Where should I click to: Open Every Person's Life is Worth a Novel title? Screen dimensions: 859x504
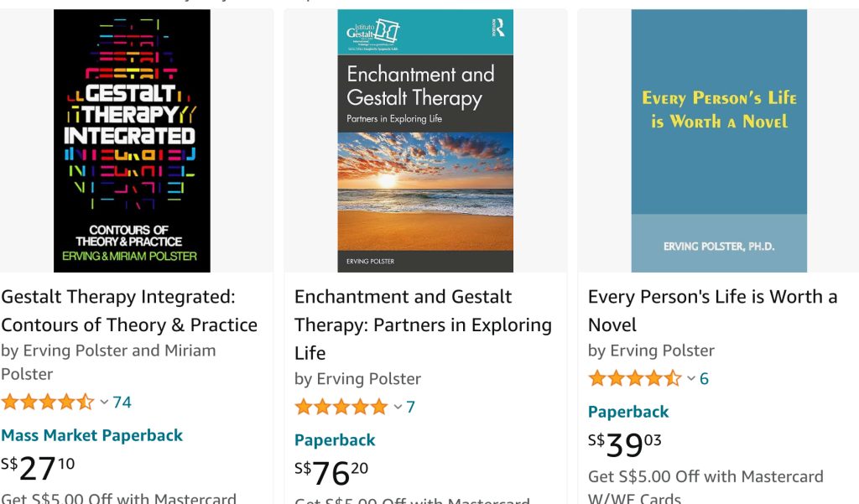pyautogui.click(x=712, y=310)
